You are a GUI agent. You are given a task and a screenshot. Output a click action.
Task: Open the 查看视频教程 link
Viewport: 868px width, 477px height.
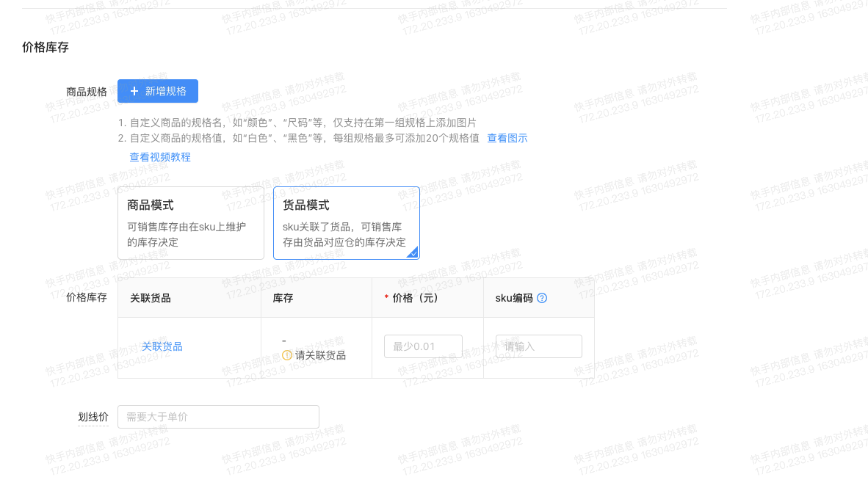(x=160, y=157)
